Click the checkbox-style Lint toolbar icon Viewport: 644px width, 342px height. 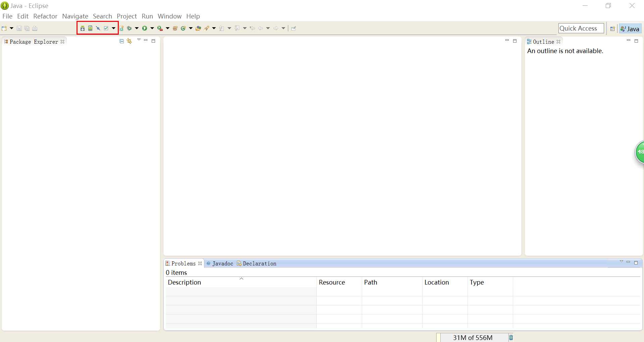(106, 28)
